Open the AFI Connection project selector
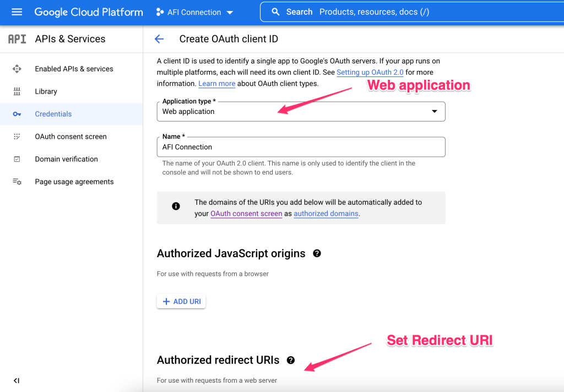Viewport: 564px width, 392px height. (x=194, y=11)
